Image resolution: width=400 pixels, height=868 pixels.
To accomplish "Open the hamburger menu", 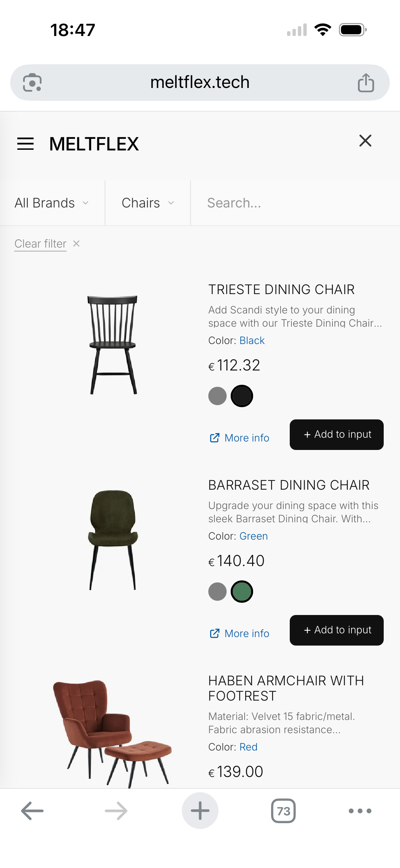I will pyautogui.click(x=25, y=144).
